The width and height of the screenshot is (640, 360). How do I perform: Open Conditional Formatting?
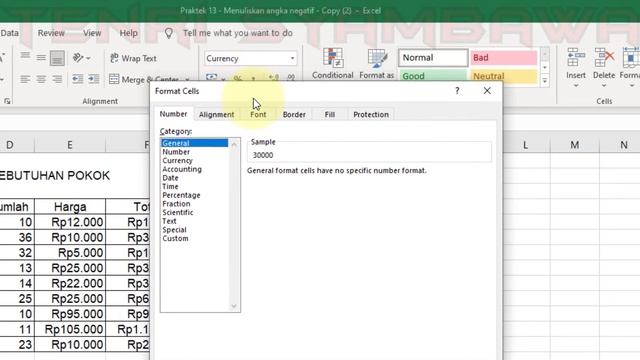tap(333, 64)
